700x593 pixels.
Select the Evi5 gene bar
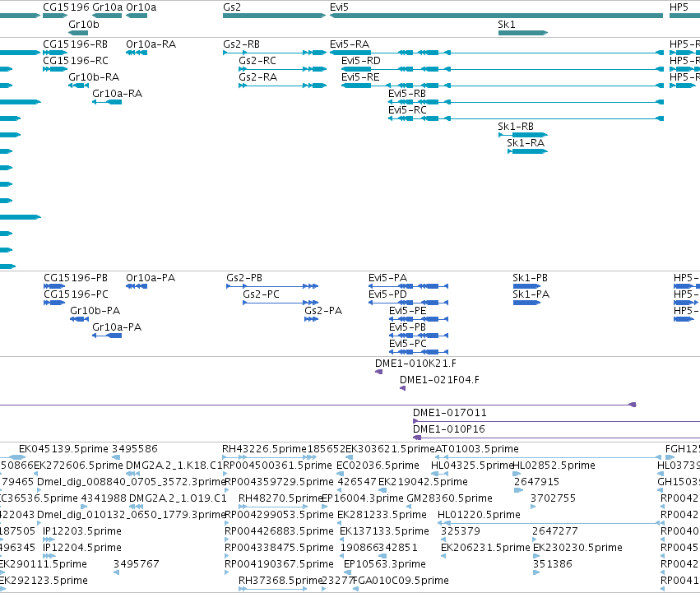pyautogui.click(x=497, y=16)
